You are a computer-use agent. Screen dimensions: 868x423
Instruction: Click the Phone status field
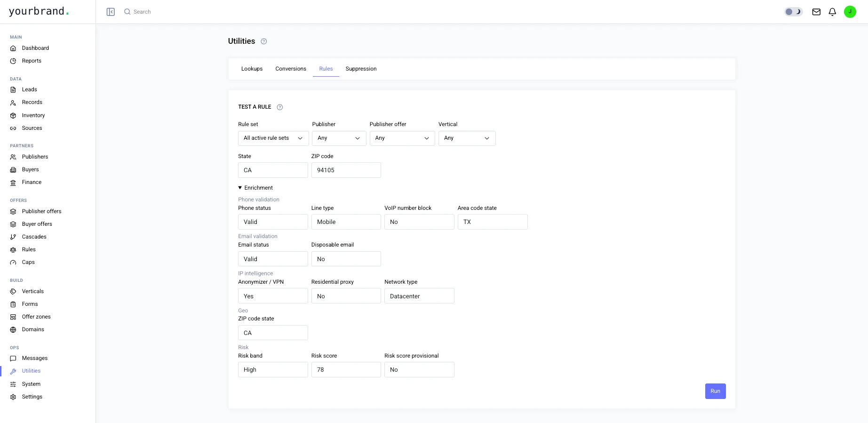273,222
